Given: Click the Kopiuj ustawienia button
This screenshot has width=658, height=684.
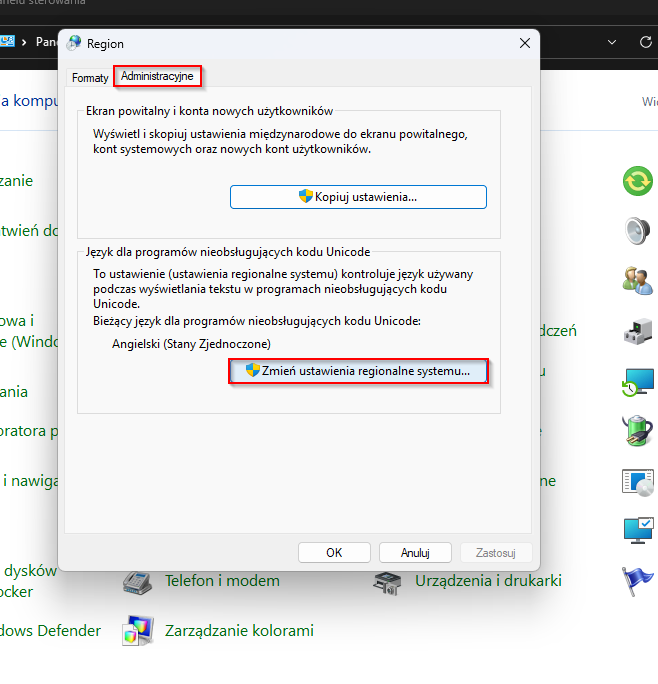Looking at the screenshot, I should 358,197.
